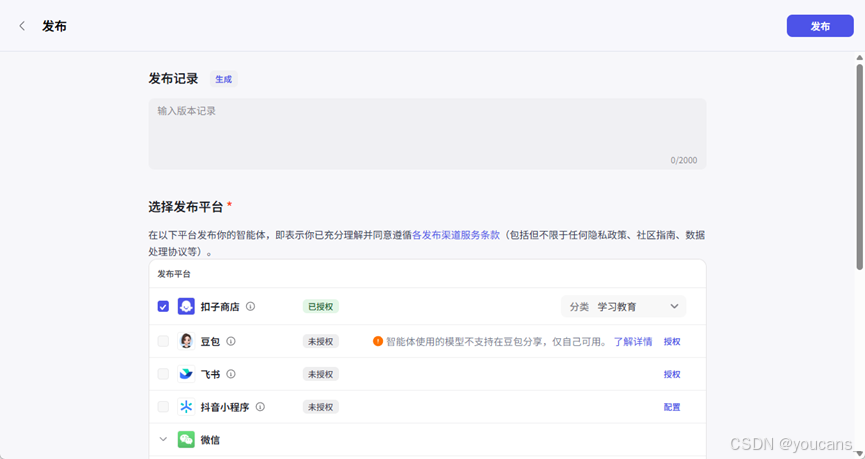Open info tooltip next to 扣子商店
The width and height of the screenshot is (865, 459).
click(x=250, y=306)
